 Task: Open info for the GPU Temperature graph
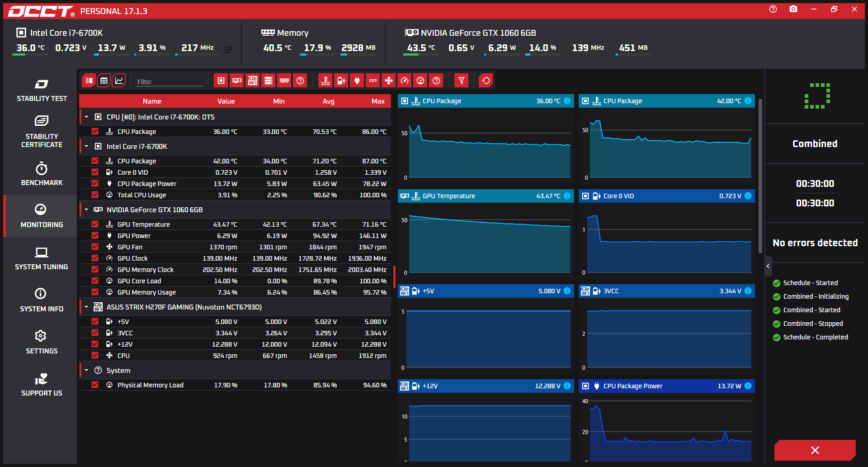point(567,196)
